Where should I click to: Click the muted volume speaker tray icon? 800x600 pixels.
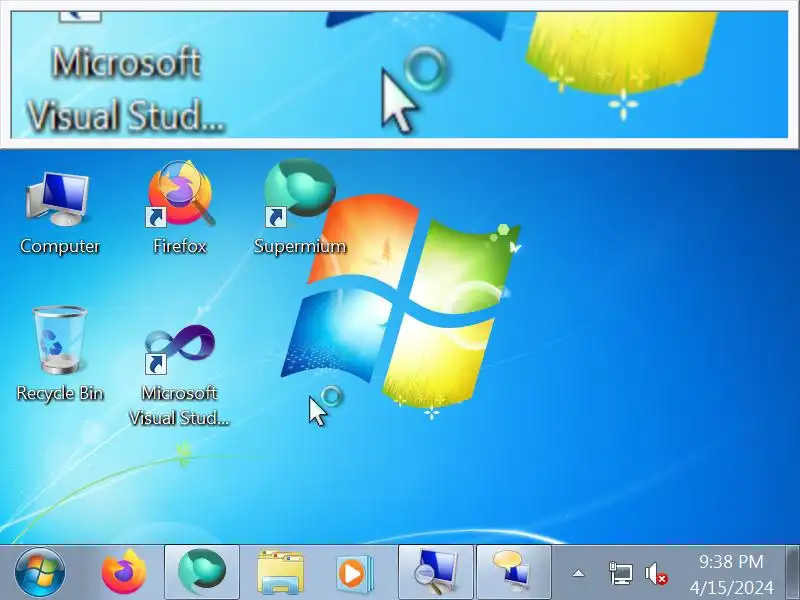click(x=656, y=573)
